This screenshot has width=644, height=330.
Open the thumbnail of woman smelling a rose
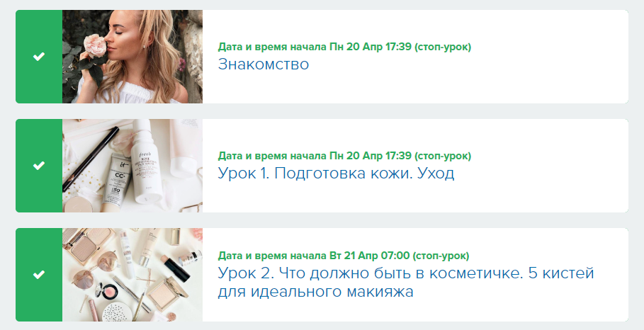(132, 57)
